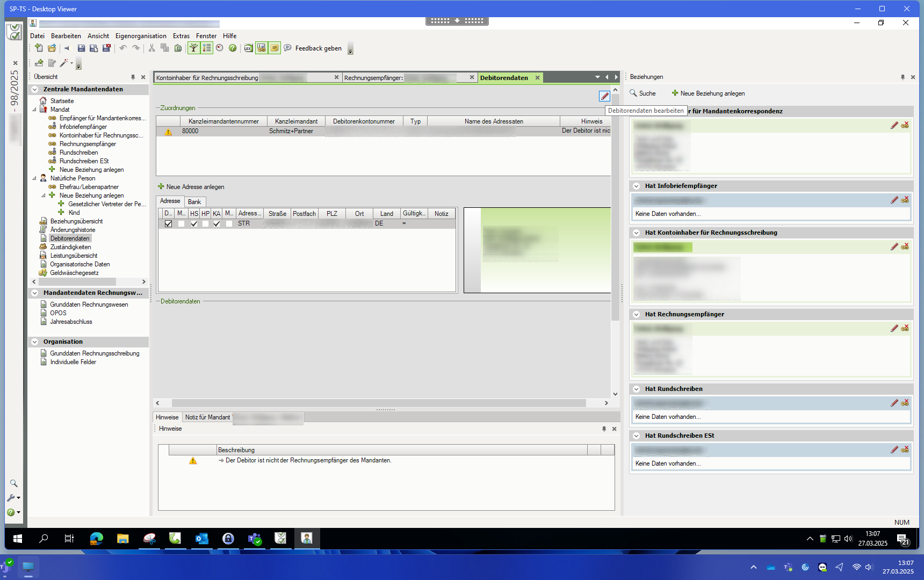This screenshot has height=580, width=924.
Task: Toggle the KA checkbox in address row
Action: pos(216,223)
